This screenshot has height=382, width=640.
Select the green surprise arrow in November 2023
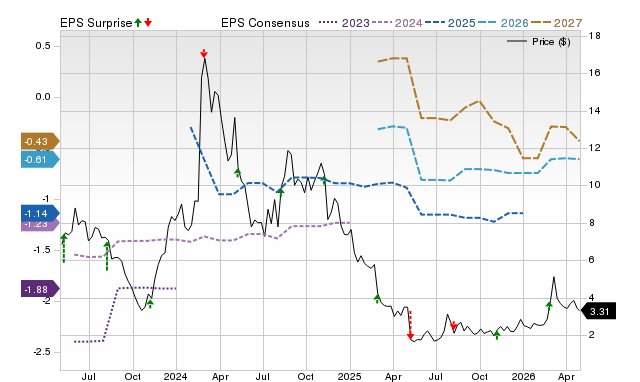click(x=150, y=304)
